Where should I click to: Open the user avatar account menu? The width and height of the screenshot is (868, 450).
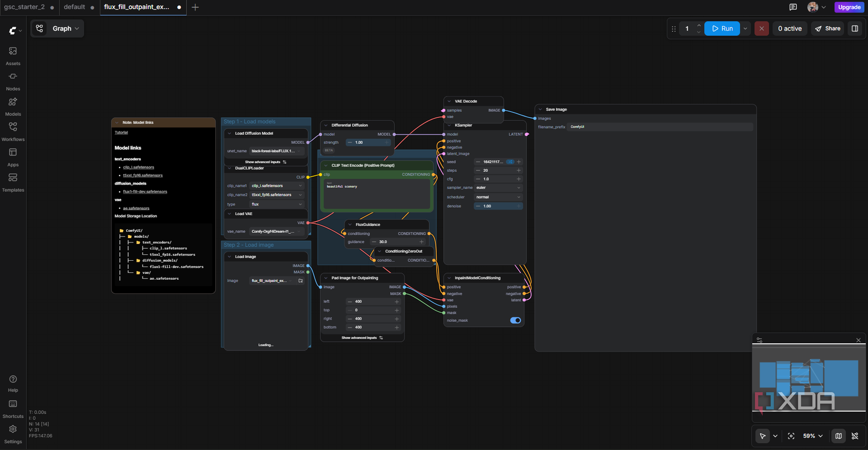click(816, 7)
